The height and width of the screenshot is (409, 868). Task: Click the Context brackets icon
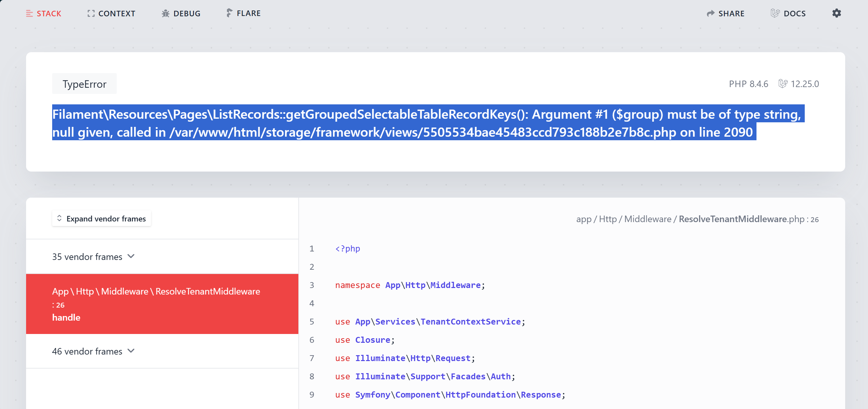pyautogui.click(x=91, y=13)
